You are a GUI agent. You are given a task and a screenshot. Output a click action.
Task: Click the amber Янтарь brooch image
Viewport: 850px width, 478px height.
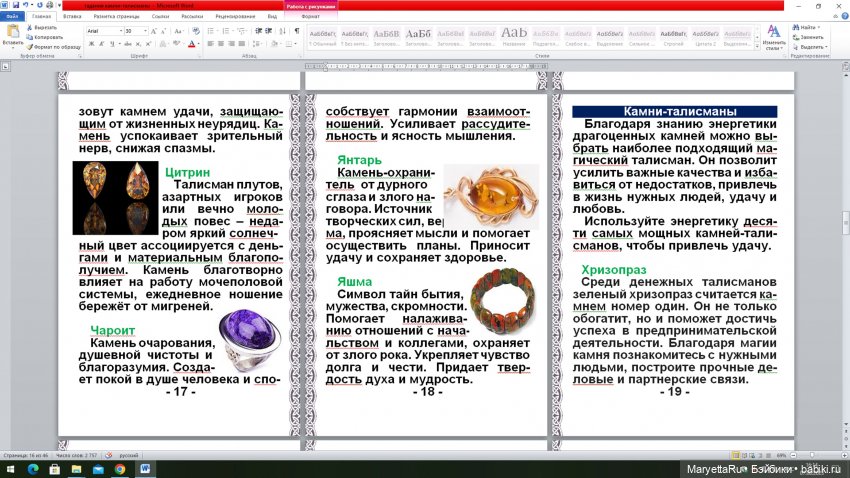490,192
